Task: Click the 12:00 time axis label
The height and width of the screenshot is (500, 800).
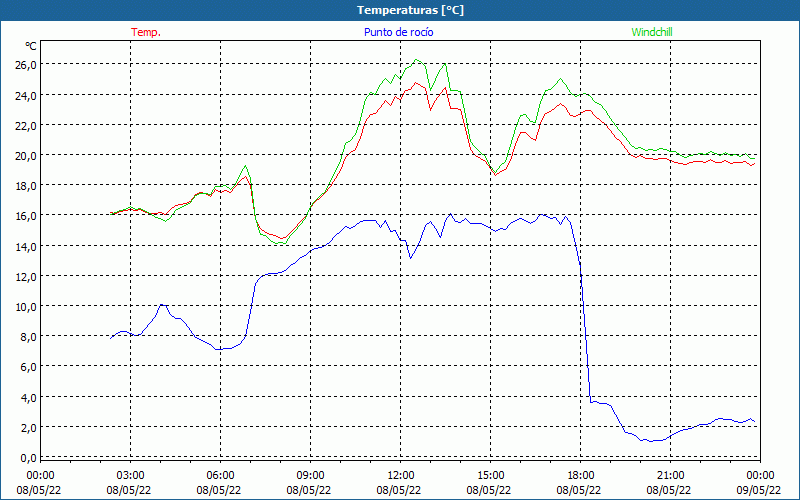Action: (401, 476)
